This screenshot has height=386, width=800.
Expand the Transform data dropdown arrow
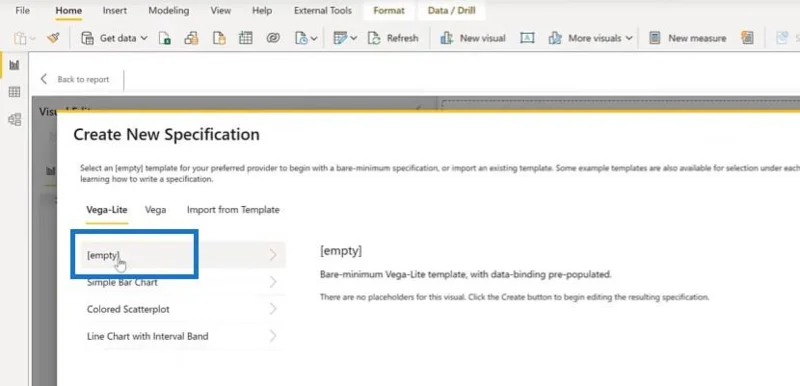click(354, 38)
